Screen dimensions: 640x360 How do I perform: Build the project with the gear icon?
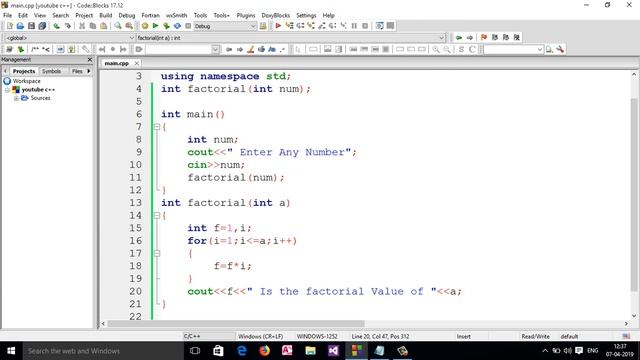[x=145, y=26]
